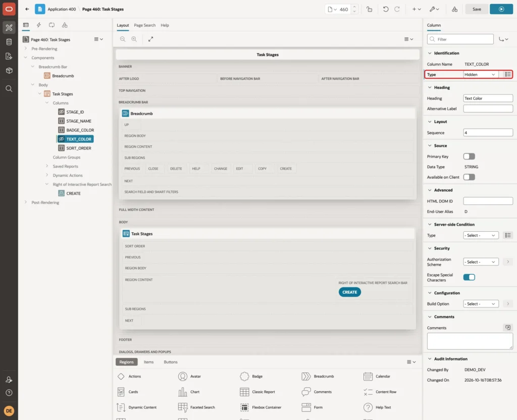Image resolution: width=517 pixels, height=420 pixels.
Task: Open the layout options menu at right
Action: click(408, 39)
